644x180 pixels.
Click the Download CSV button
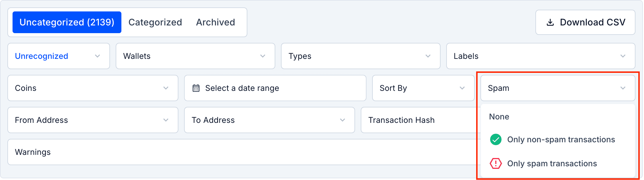click(x=585, y=22)
